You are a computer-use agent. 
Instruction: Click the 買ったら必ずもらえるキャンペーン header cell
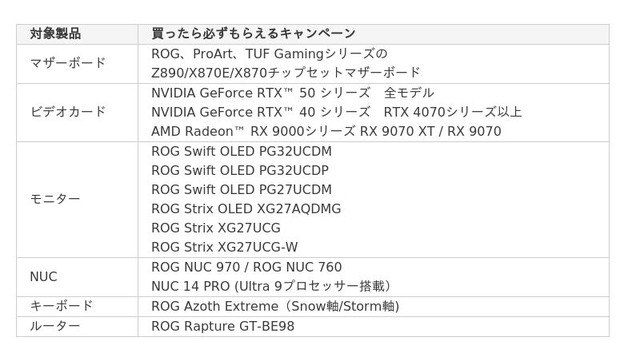tap(253, 33)
